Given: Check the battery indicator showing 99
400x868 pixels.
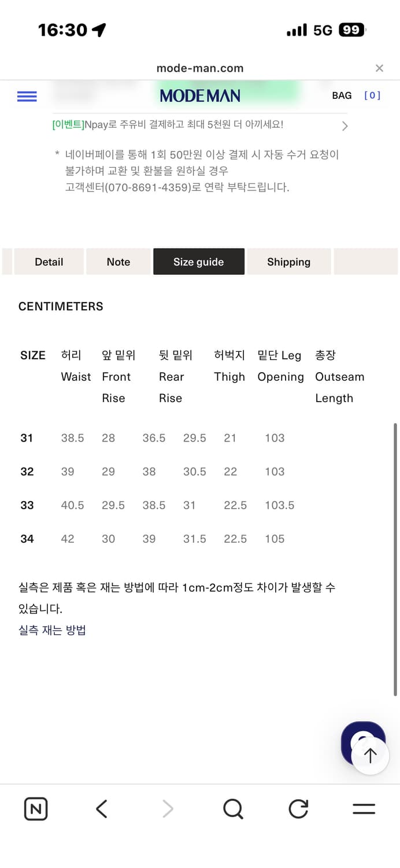Looking at the screenshot, I should pyautogui.click(x=351, y=30).
